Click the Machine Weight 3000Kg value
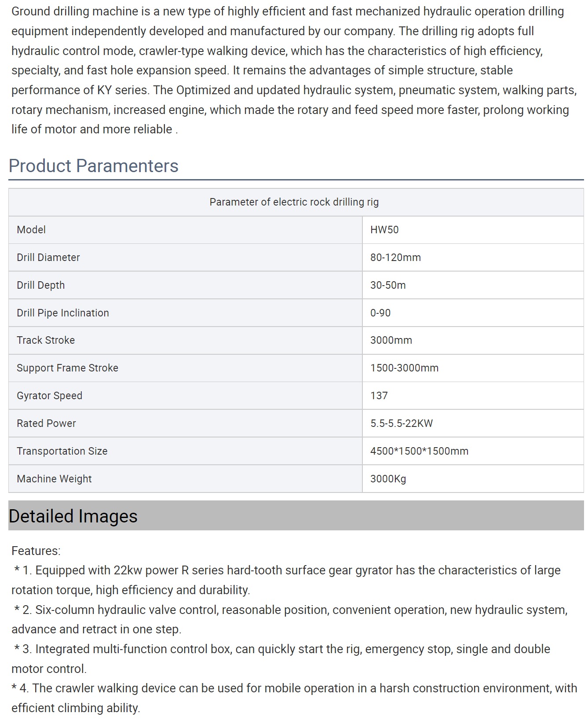Screen dimensions: 588x724 [x=388, y=479]
